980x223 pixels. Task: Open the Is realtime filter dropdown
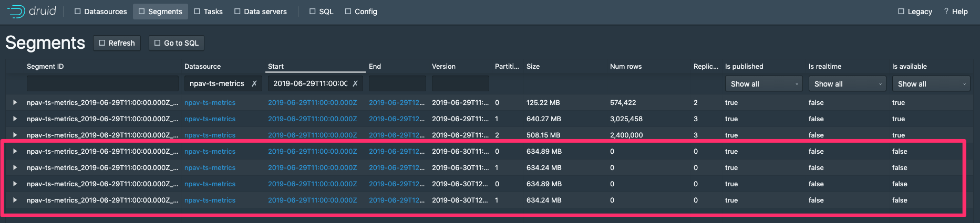847,84
